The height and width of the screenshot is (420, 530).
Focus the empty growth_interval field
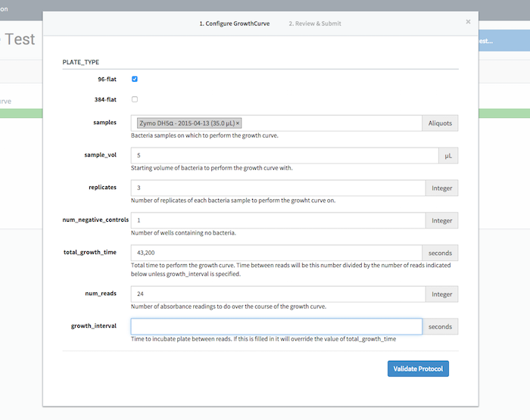(276, 327)
